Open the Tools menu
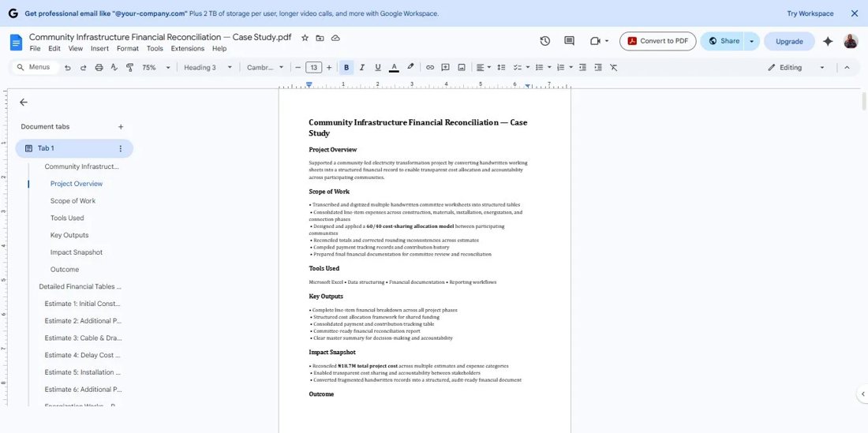 click(155, 49)
